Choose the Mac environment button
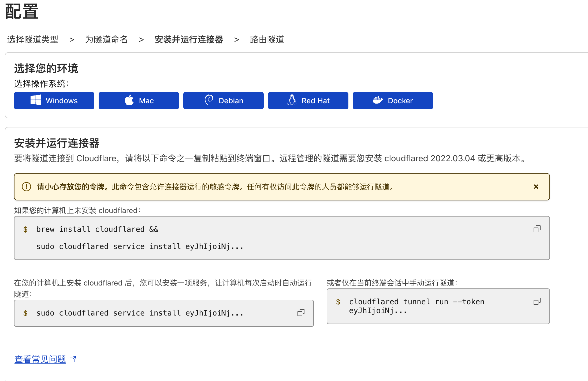Viewport: 588px width, 381px height. [x=139, y=101]
